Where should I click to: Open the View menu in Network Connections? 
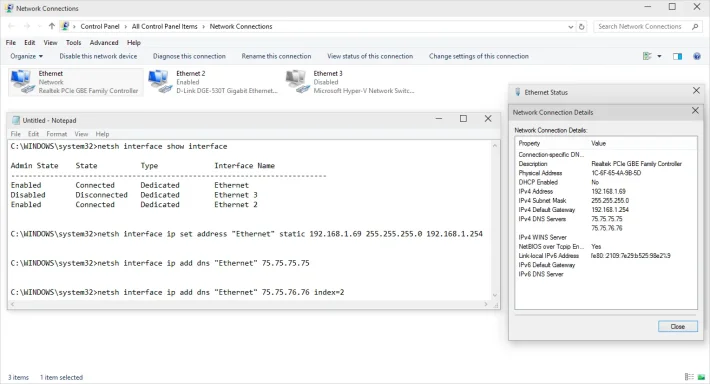point(50,43)
